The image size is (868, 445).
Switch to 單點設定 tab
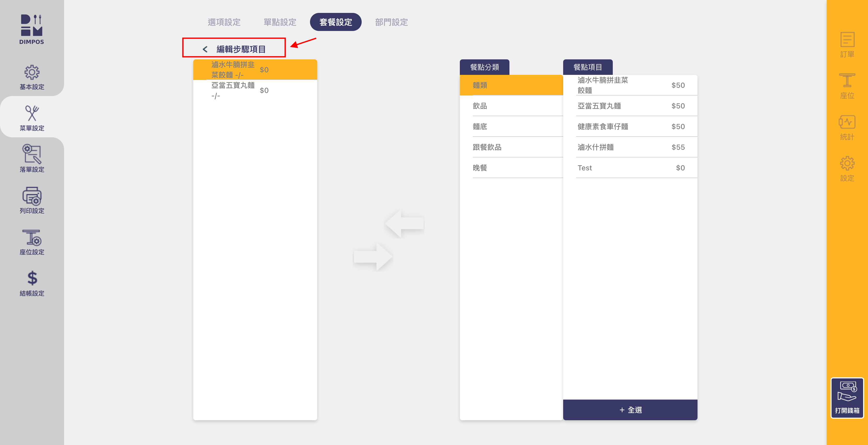click(280, 22)
